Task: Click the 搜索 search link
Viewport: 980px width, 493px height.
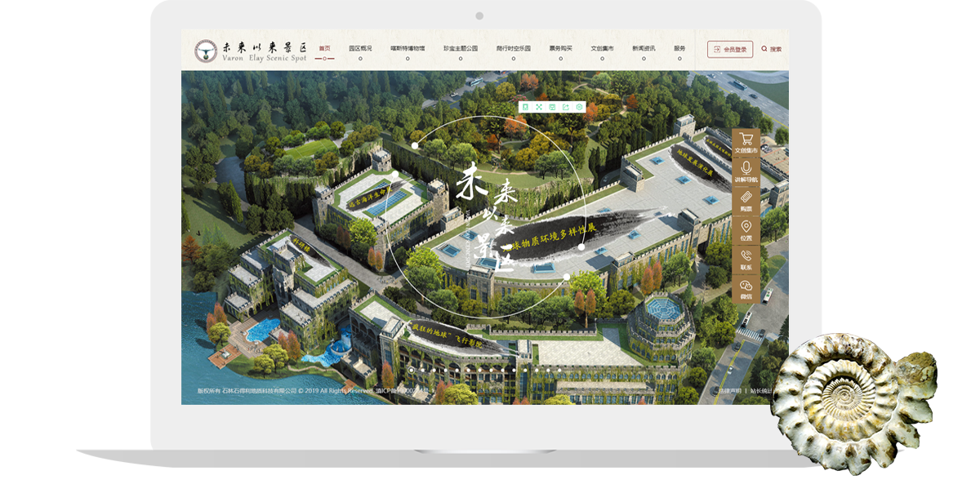Action: pos(772,49)
